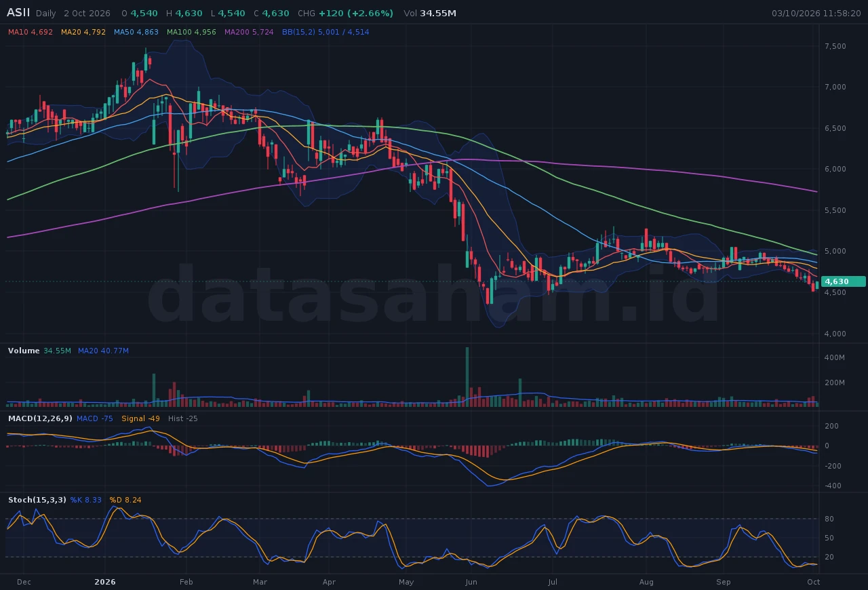Select the MACD -75 legend value
This screenshot has width=868, height=590.
point(95,418)
